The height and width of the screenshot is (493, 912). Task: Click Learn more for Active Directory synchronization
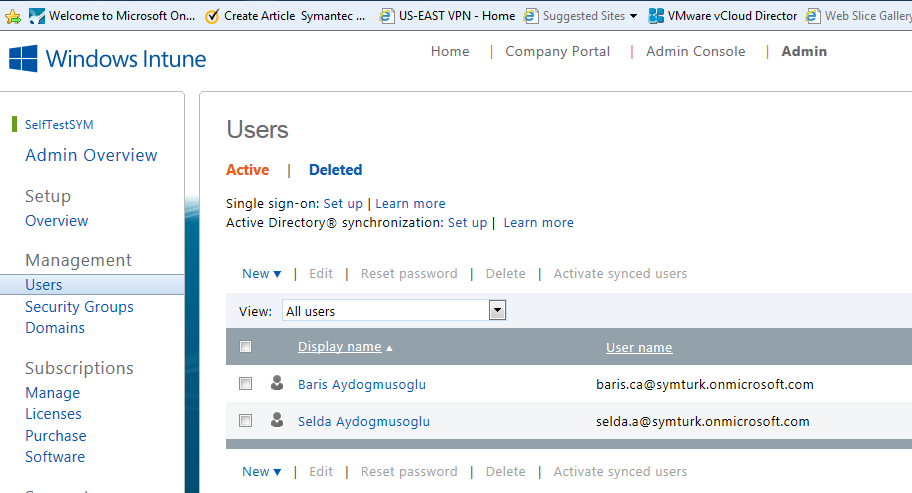539,223
